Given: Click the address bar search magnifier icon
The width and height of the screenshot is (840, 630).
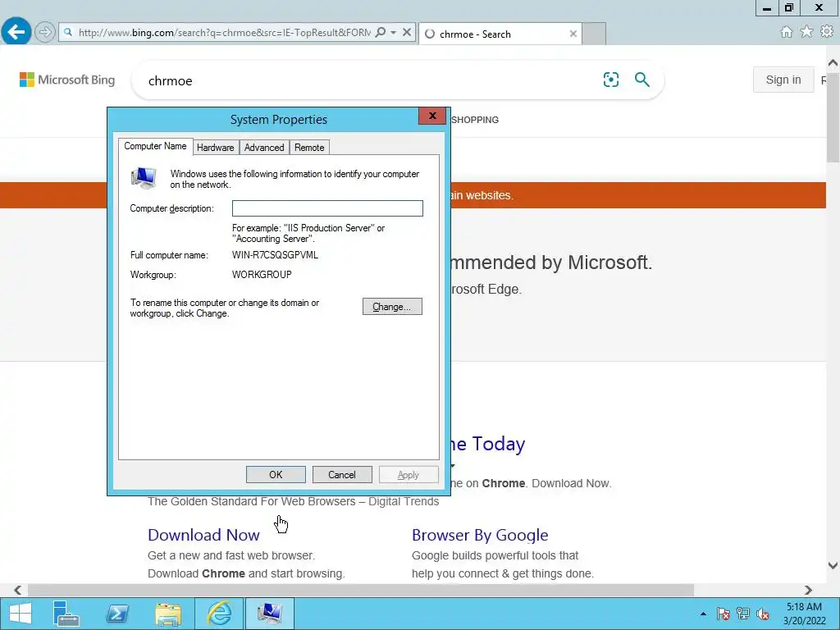Looking at the screenshot, I should coord(381,32).
